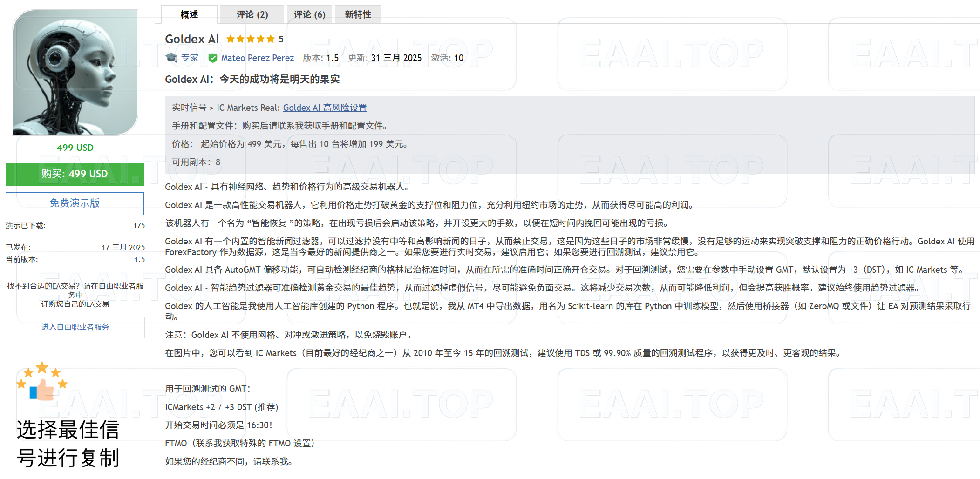Open the Goldex AI 高风险设置 link
This screenshot has height=479, width=980.
coord(325,108)
